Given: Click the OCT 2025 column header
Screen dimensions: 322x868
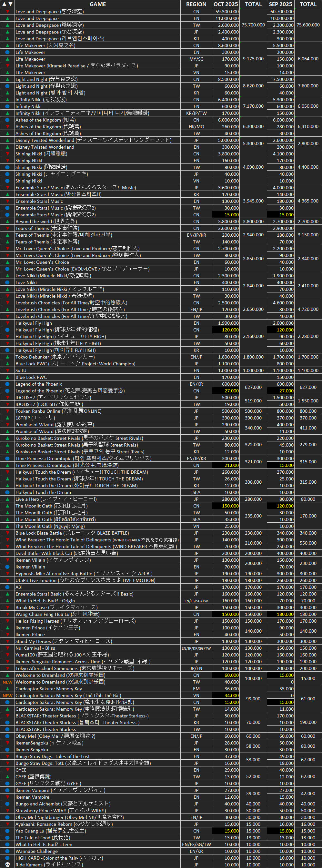Looking at the screenshot, I should 226,4.
